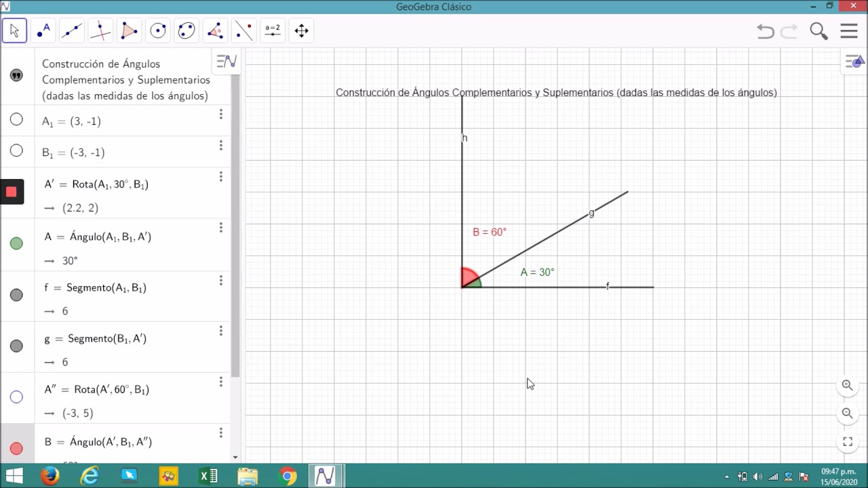Screen dimensions: 868x488
Task: Select the Line through two points tool
Action: pyautogui.click(x=72, y=30)
